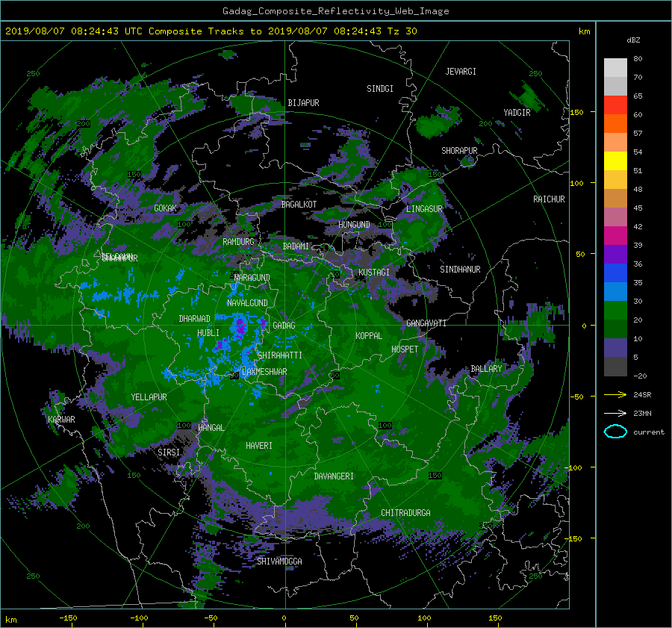Click the SINDGI city label

(380, 89)
